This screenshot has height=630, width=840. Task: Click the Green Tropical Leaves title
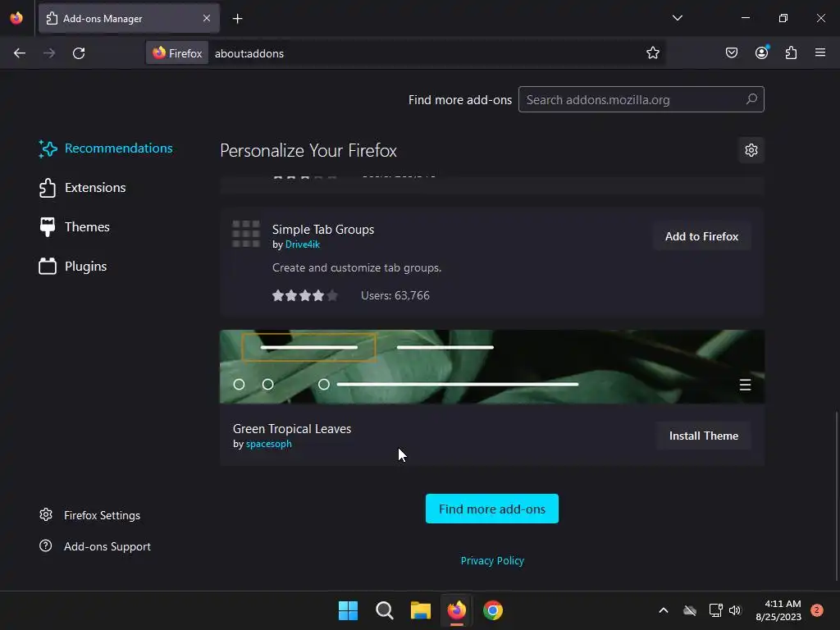tap(292, 429)
